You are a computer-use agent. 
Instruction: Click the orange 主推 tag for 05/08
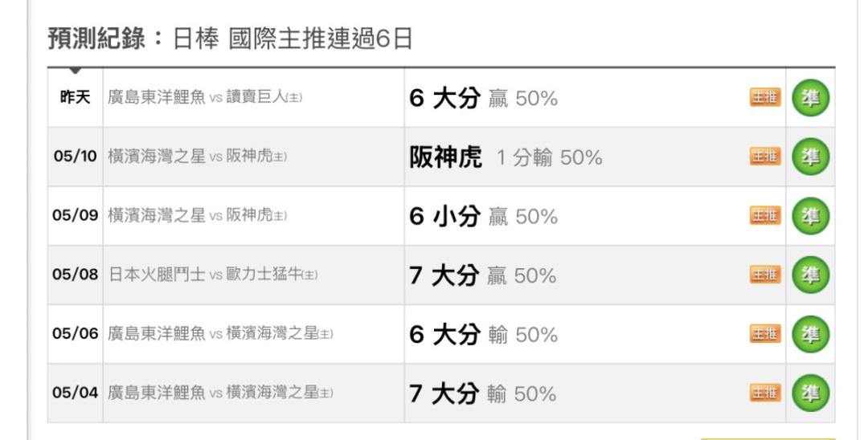(765, 274)
